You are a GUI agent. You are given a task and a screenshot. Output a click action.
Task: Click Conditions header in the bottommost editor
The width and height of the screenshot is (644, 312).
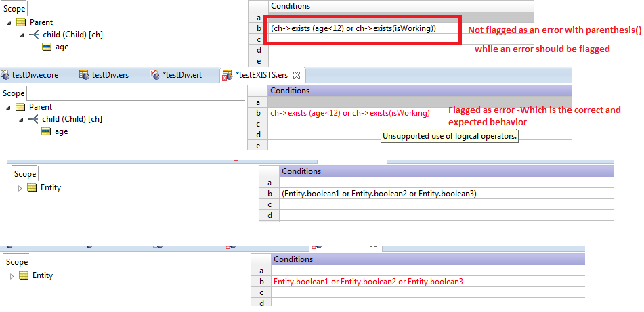click(428, 259)
